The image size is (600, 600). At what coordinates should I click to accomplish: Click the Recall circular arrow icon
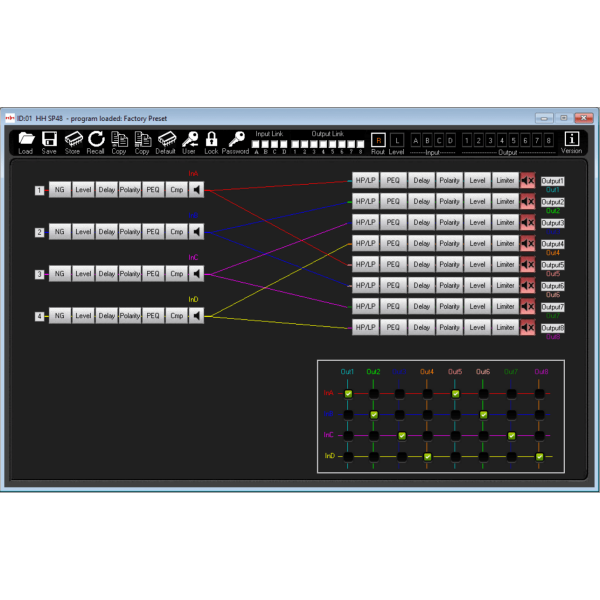(x=96, y=139)
